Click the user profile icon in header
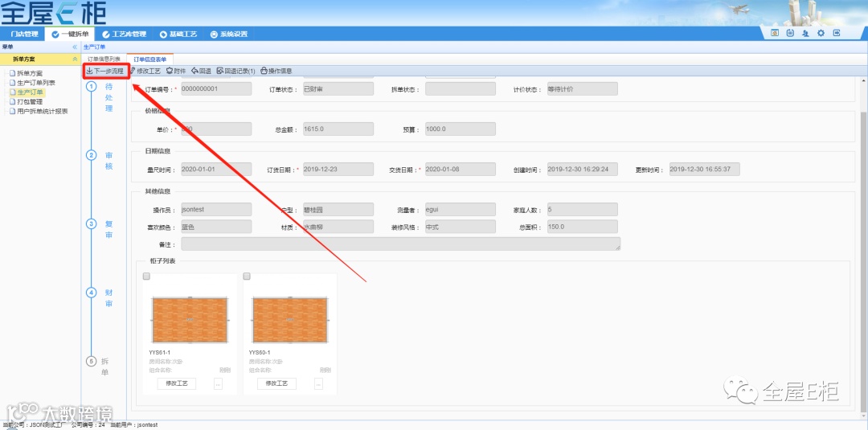This screenshot has width=868, height=430. [x=805, y=33]
